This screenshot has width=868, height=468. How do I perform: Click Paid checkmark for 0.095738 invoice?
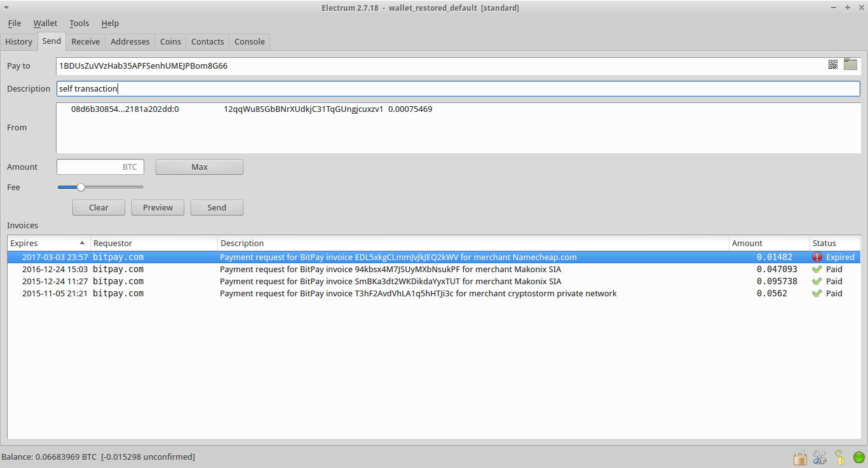pyautogui.click(x=817, y=282)
